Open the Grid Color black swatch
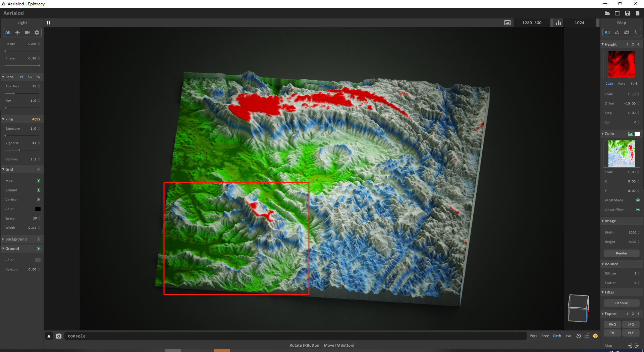Viewport: 644px width, 352px height. tap(38, 209)
